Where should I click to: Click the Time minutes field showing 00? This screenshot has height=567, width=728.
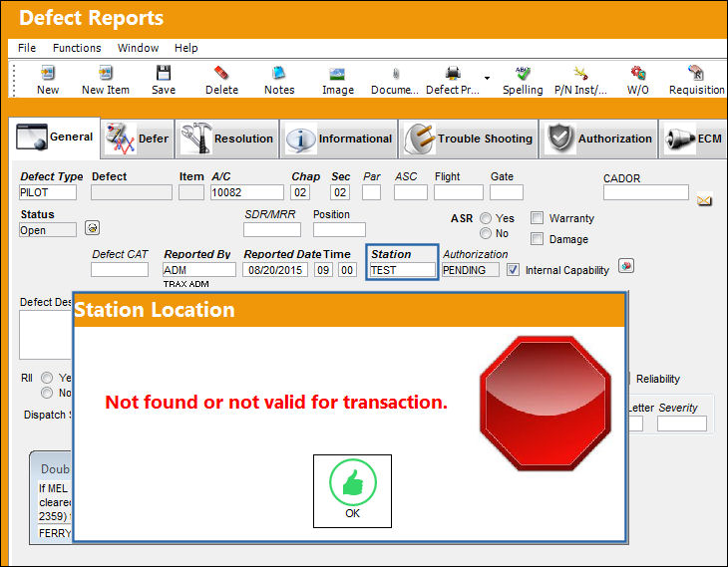[347, 270]
